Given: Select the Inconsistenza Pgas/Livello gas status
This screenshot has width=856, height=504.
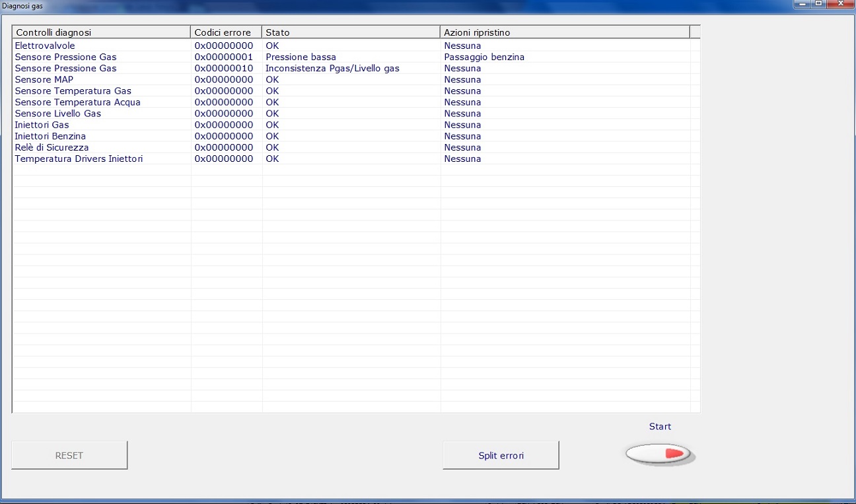Looking at the screenshot, I should [332, 68].
